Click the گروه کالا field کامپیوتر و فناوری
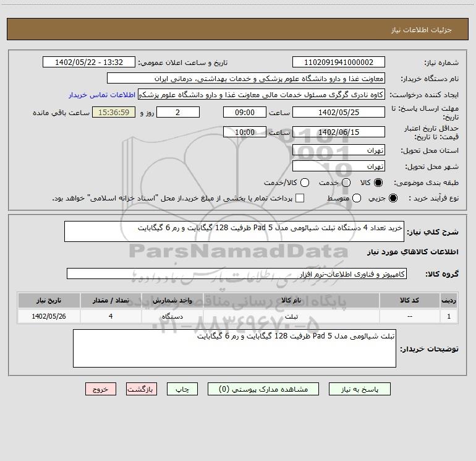 [x=237, y=274]
